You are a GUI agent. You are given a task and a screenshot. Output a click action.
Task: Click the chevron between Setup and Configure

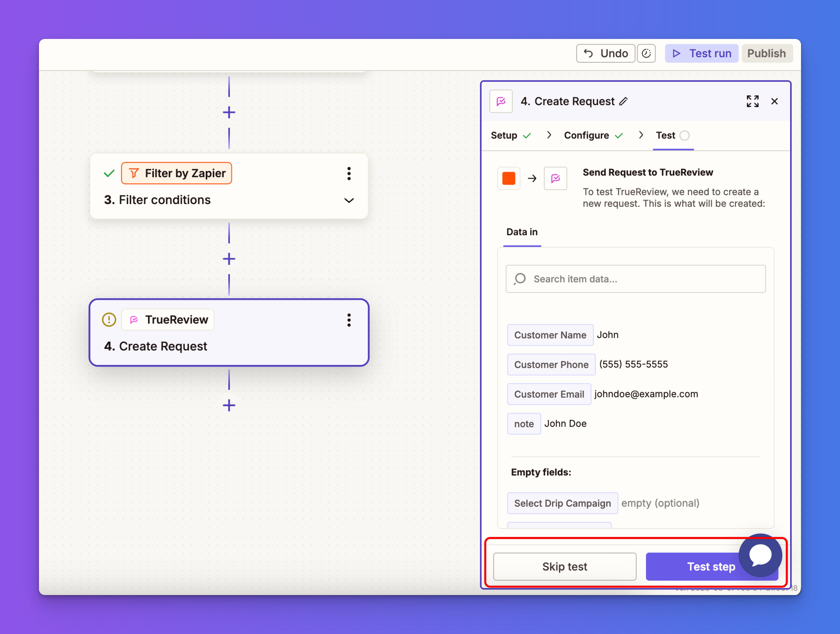pyautogui.click(x=549, y=135)
